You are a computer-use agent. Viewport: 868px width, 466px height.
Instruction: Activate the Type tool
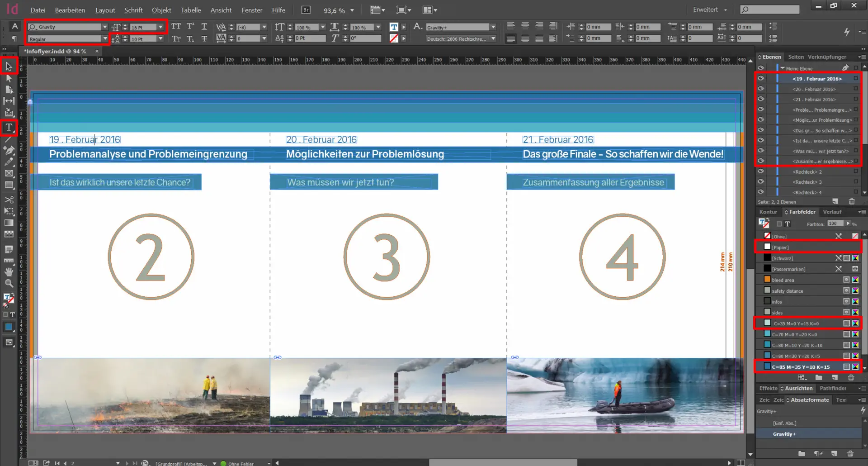[x=9, y=128]
